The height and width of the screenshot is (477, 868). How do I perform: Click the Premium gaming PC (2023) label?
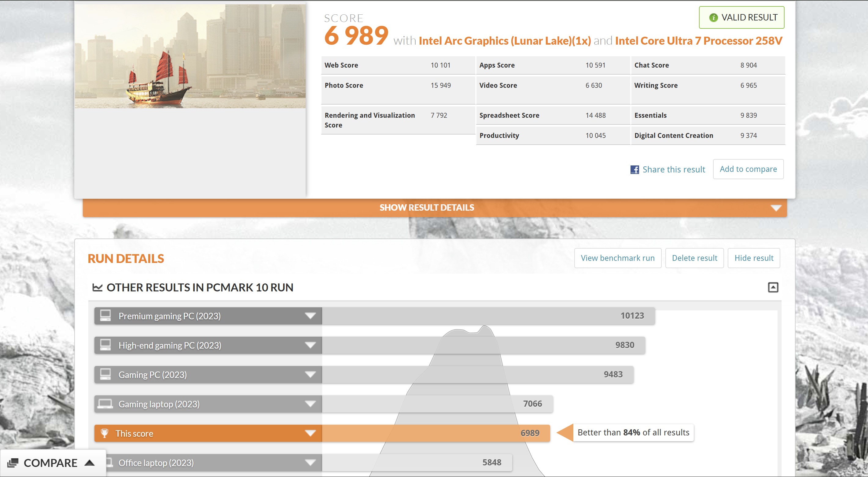click(170, 316)
